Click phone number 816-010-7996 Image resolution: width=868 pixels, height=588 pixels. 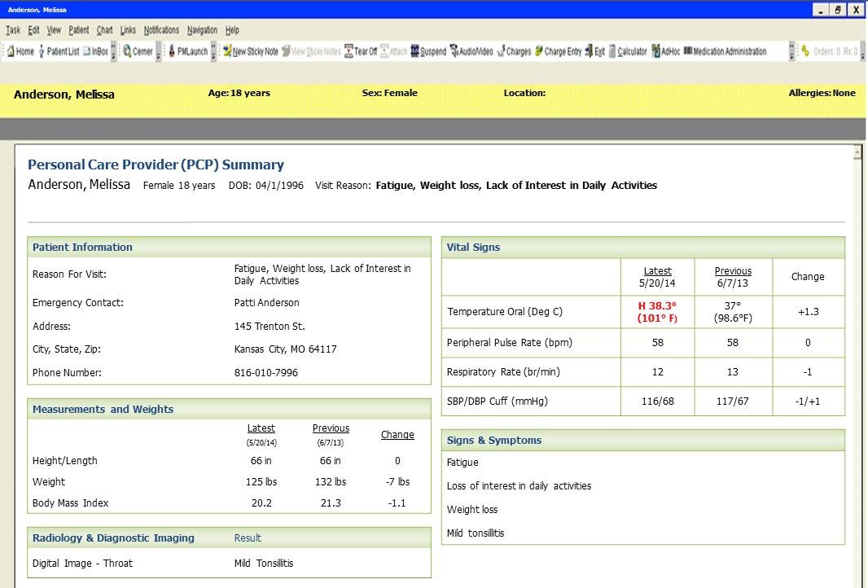tap(265, 373)
